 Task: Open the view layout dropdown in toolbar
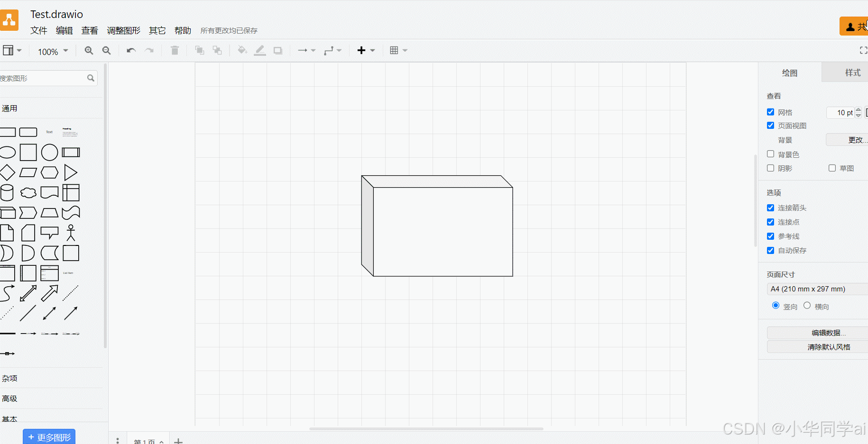12,50
